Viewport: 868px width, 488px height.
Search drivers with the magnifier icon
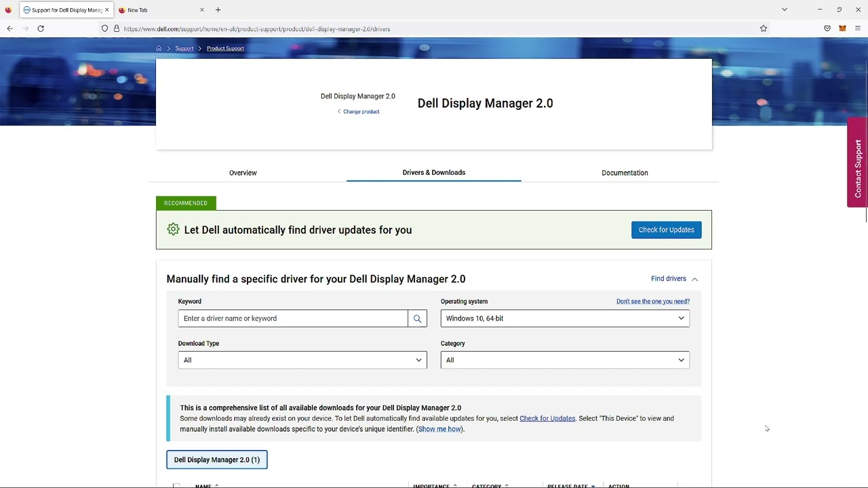point(417,319)
